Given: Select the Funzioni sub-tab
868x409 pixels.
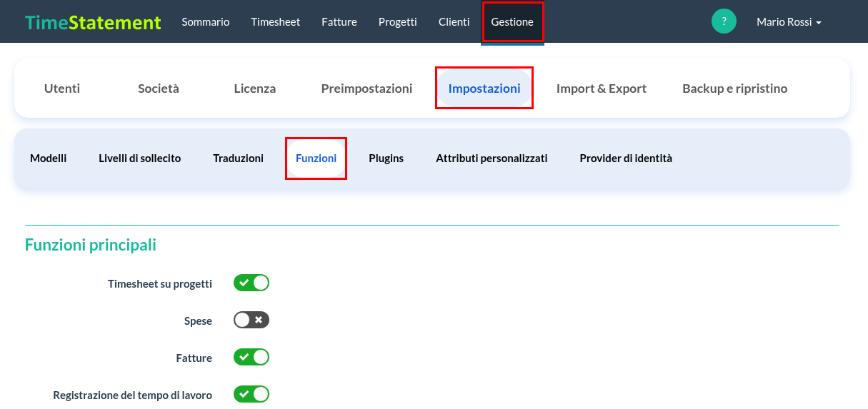Looking at the screenshot, I should point(316,158).
